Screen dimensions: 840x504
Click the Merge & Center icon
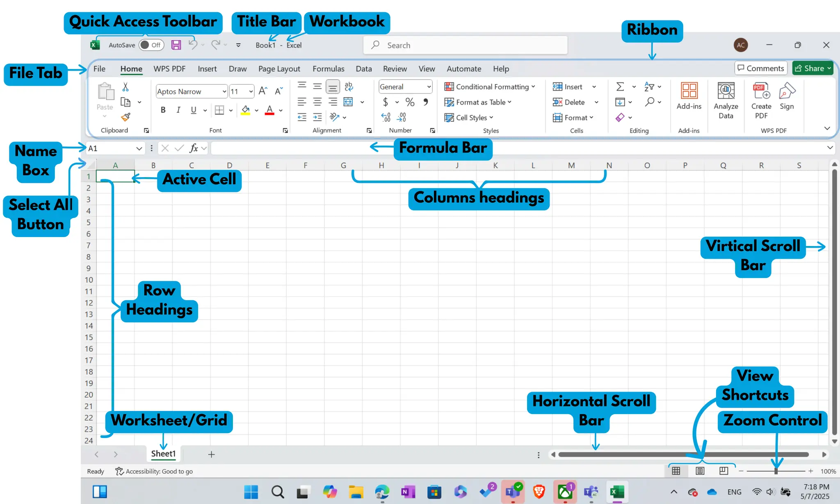[x=348, y=102]
